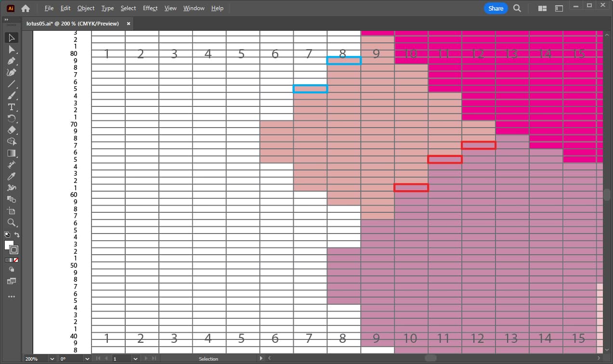Image resolution: width=613 pixels, height=364 pixels.
Task: Select the Paintbrush tool
Action: pyautogui.click(x=12, y=95)
